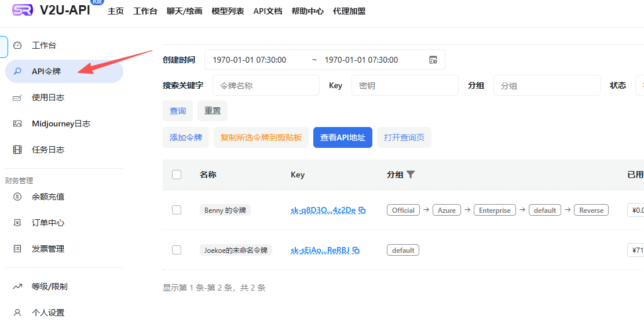Click the sk-q8D3O...4z2De key link
This screenshot has width=644, height=323.
[x=323, y=211]
